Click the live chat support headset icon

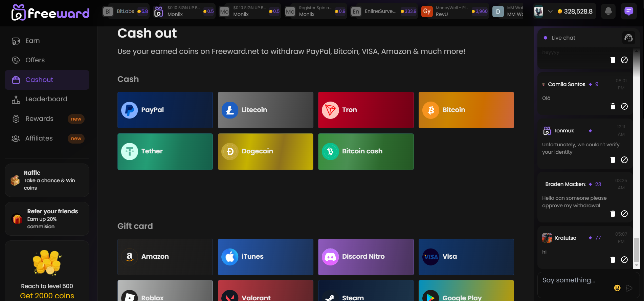click(x=628, y=38)
